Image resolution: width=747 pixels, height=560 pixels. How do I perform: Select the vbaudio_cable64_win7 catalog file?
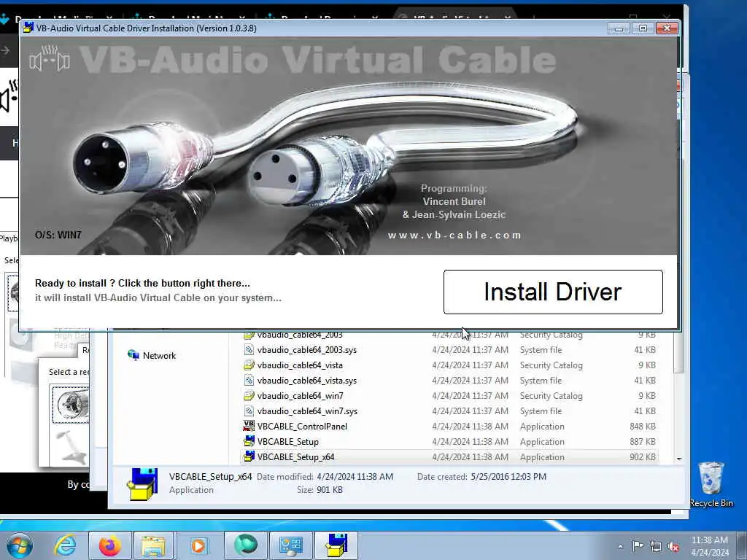(450, 396)
